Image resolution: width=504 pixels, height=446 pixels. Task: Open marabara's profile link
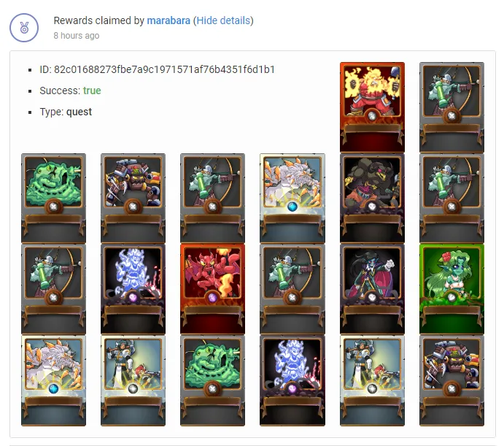[168, 20]
